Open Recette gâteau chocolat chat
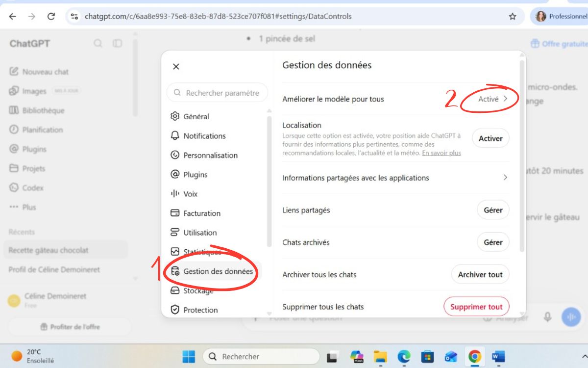 tap(66, 250)
